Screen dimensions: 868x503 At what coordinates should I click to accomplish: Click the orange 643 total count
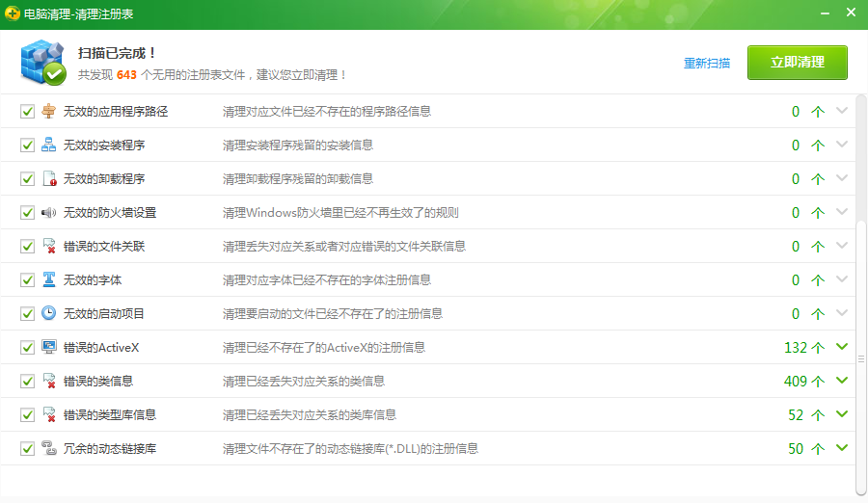pos(126,75)
